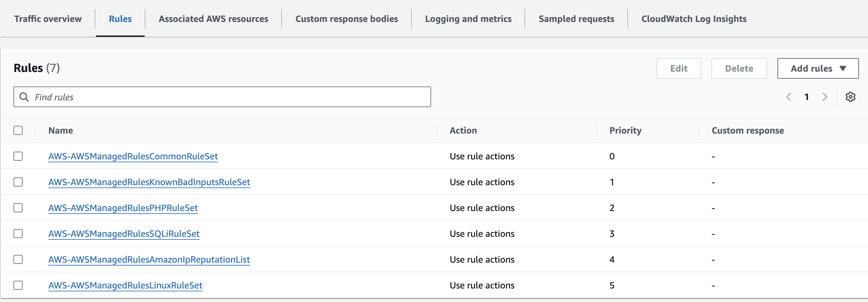Open CloudWatch Log Insights tab

click(x=694, y=19)
